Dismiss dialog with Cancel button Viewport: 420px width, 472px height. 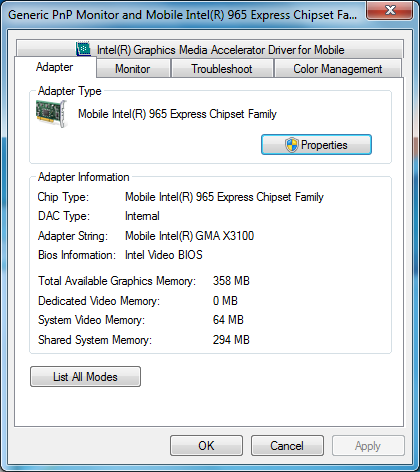[x=287, y=445]
